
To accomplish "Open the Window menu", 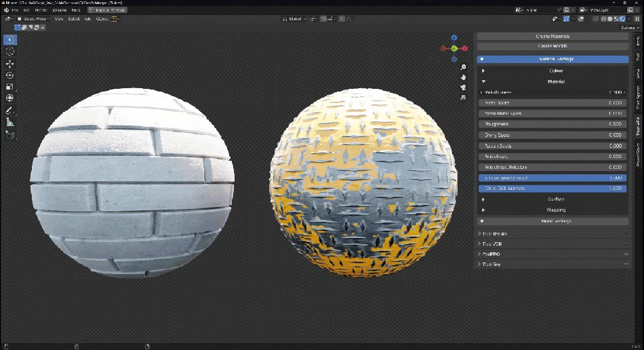I will pyautogui.click(x=60, y=10).
